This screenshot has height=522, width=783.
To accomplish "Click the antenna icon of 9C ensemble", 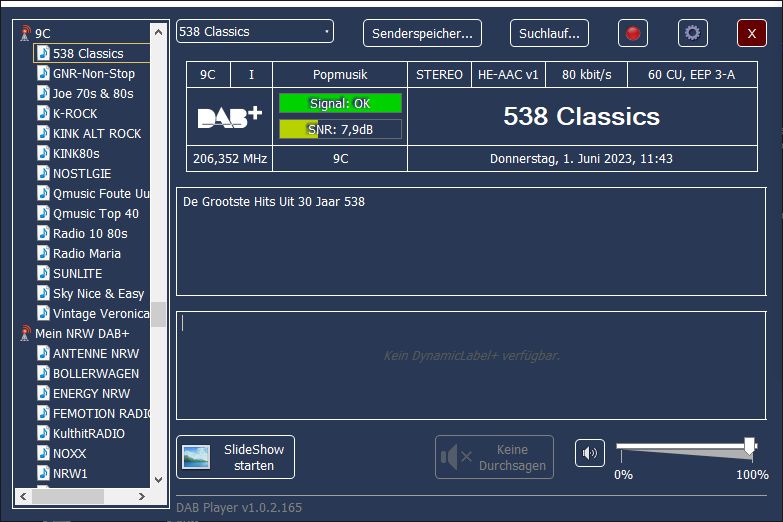I will [25, 33].
